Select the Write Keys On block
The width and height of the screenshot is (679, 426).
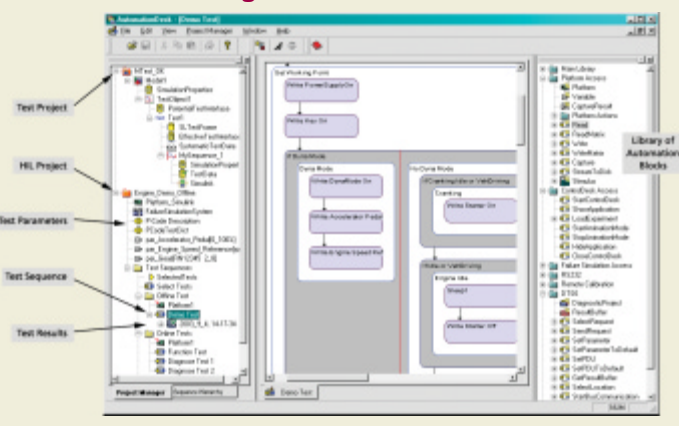click(321, 126)
